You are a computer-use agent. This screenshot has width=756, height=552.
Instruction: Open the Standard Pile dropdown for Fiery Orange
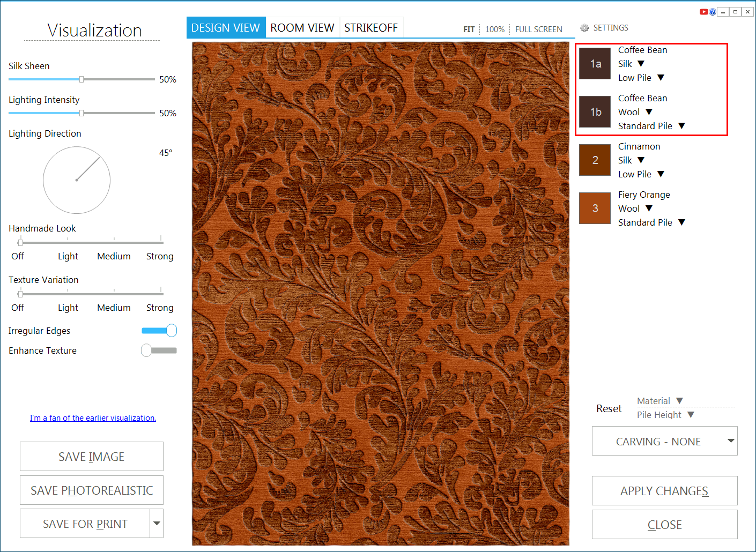[x=681, y=222]
